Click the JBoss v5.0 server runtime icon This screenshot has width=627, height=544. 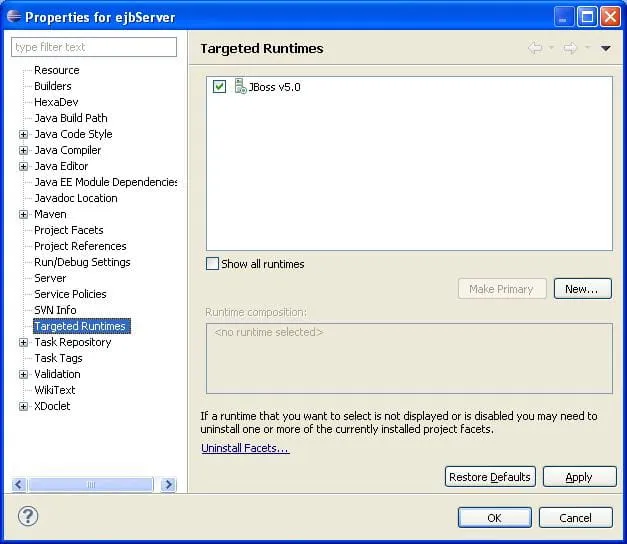pyautogui.click(x=240, y=86)
